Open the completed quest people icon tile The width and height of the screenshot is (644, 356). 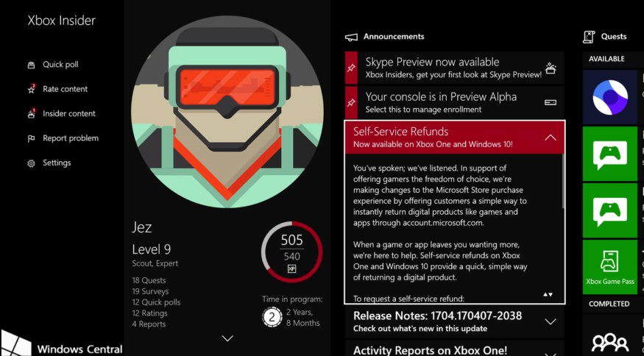[610, 335]
